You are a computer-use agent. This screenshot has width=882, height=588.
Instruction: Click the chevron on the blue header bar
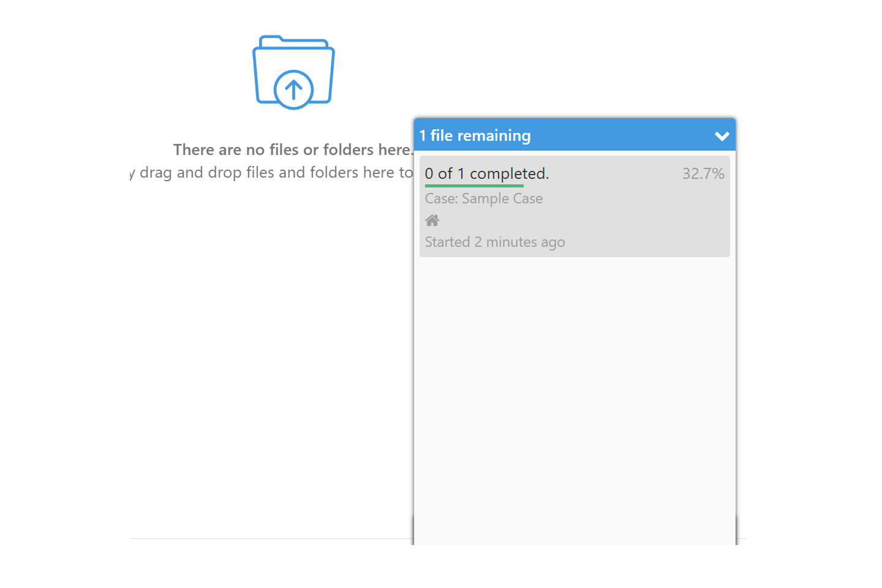point(722,135)
